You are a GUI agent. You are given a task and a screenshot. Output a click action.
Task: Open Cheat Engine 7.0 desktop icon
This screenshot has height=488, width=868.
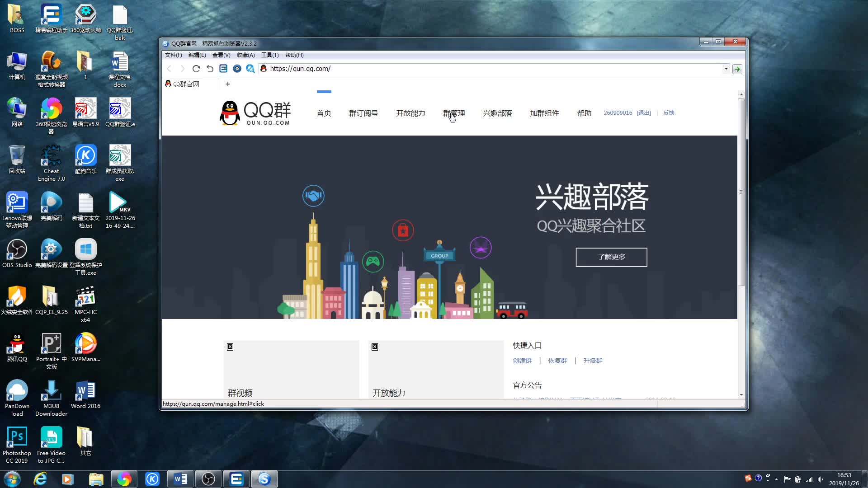[52, 163]
